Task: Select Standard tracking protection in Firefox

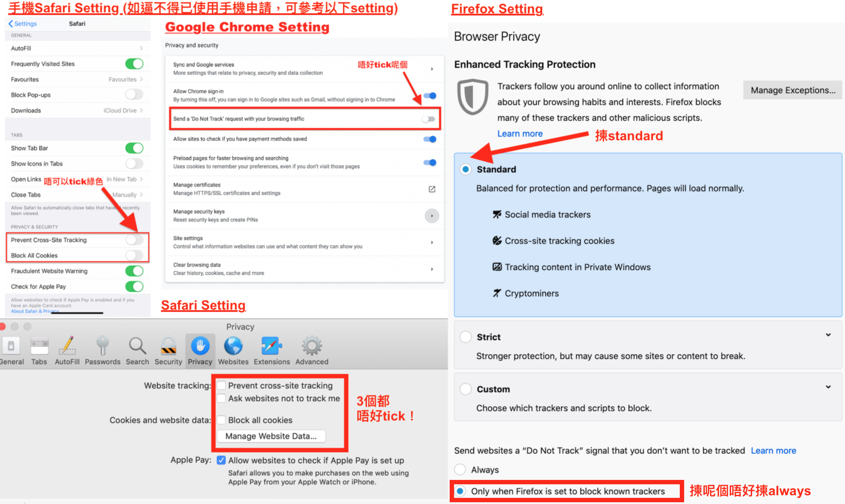Action: click(469, 170)
